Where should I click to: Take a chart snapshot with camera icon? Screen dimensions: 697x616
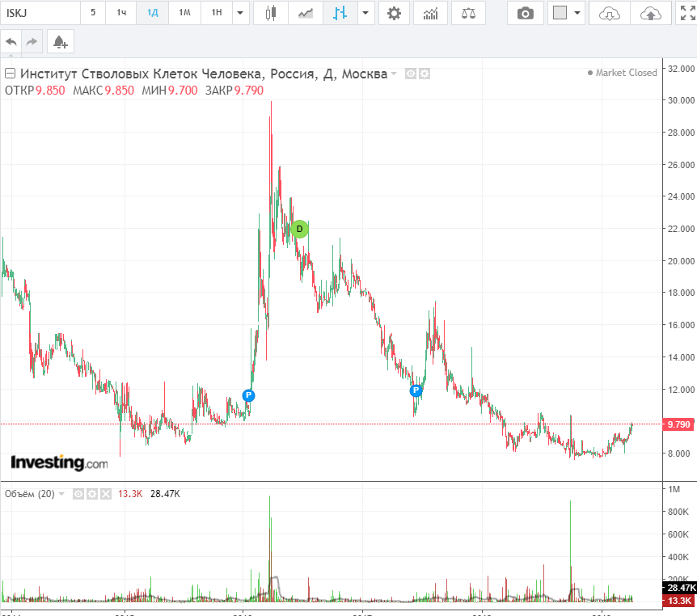[x=526, y=13]
